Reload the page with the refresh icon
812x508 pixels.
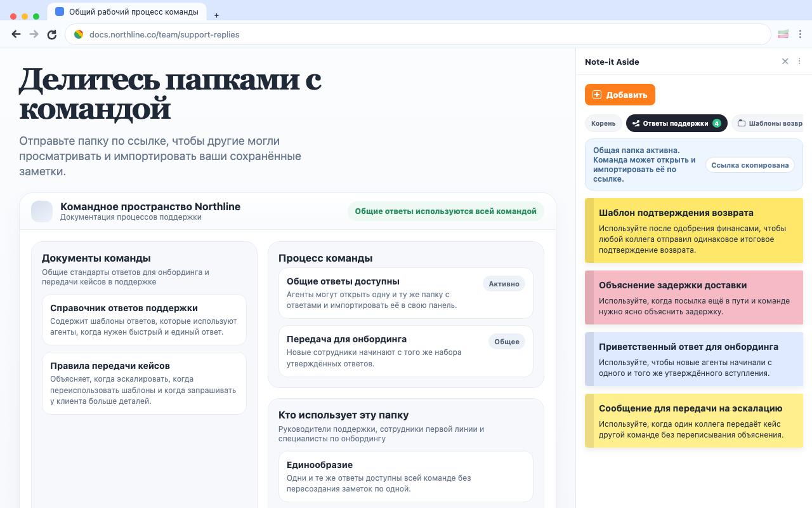tap(51, 34)
